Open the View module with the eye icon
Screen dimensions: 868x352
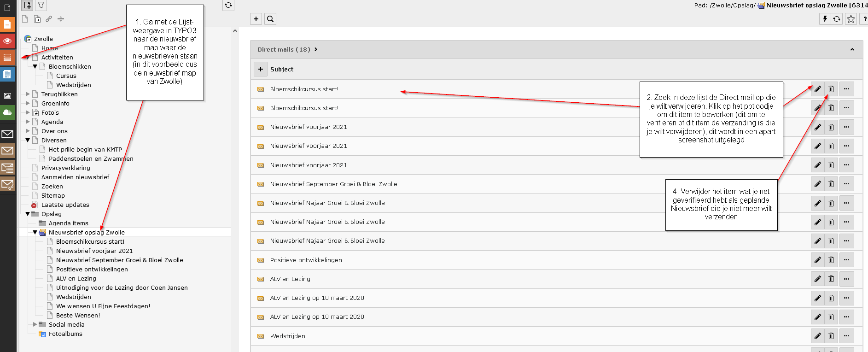[7, 41]
